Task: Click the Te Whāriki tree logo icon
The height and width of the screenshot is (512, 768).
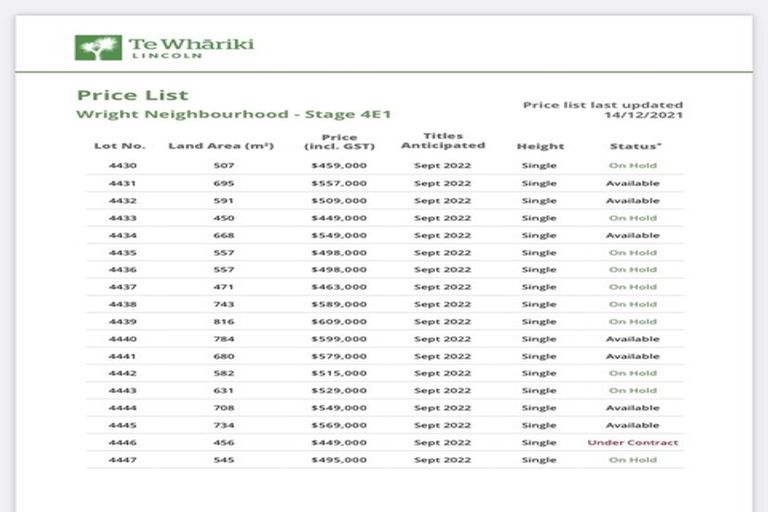Action: coord(98,47)
